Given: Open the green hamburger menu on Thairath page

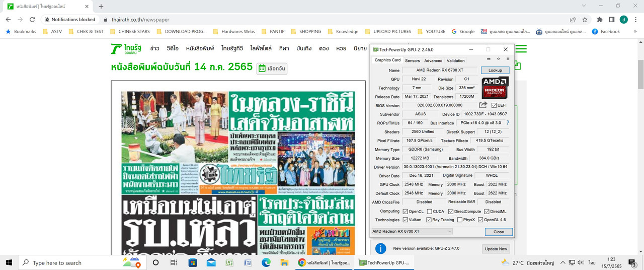Looking at the screenshot, I should pos(521,49).
